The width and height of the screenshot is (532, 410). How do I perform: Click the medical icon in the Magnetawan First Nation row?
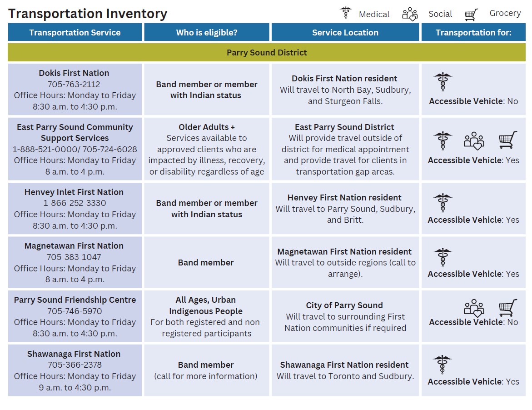click(x=443, y=257)
